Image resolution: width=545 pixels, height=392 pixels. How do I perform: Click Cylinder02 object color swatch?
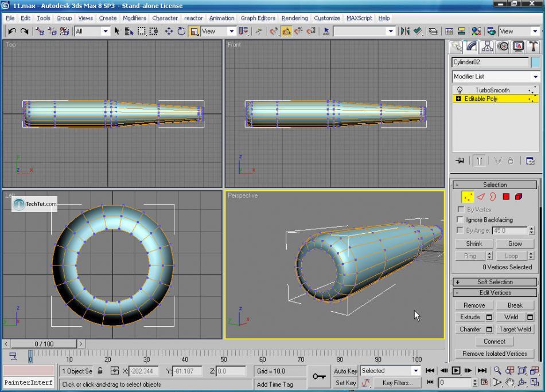point(536,62)
